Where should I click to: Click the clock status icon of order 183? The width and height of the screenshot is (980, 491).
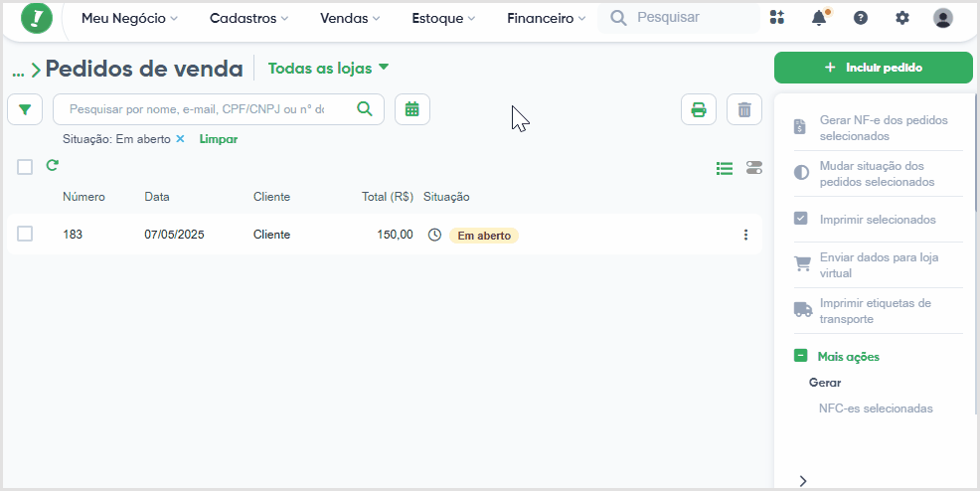point(434,235)
